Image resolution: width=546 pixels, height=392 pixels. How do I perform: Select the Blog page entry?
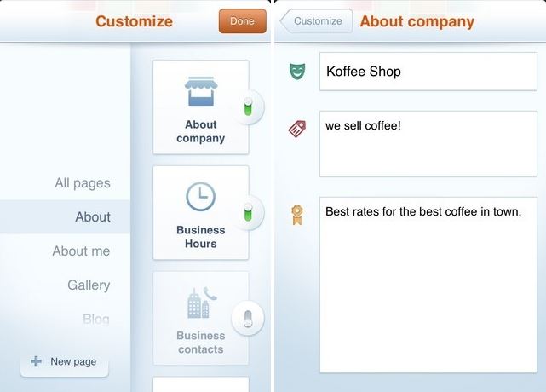(x=96, y=319)
